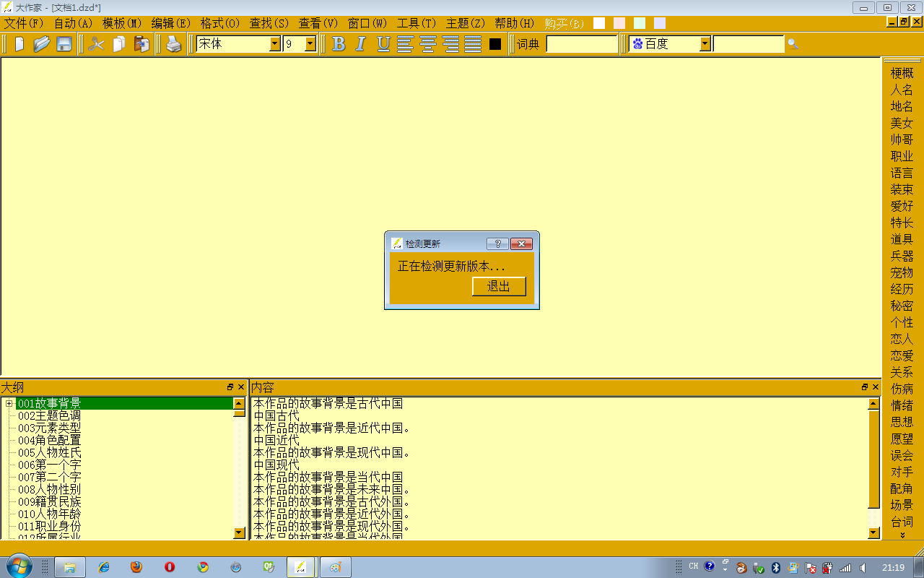Click the search magnifier icon beside Baidu box

tap(793, 44)
